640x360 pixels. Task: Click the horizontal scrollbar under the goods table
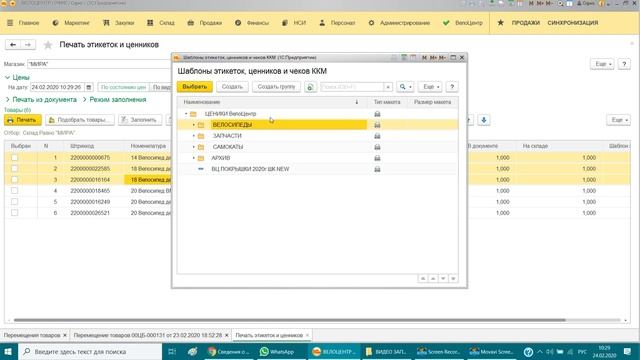290,320
